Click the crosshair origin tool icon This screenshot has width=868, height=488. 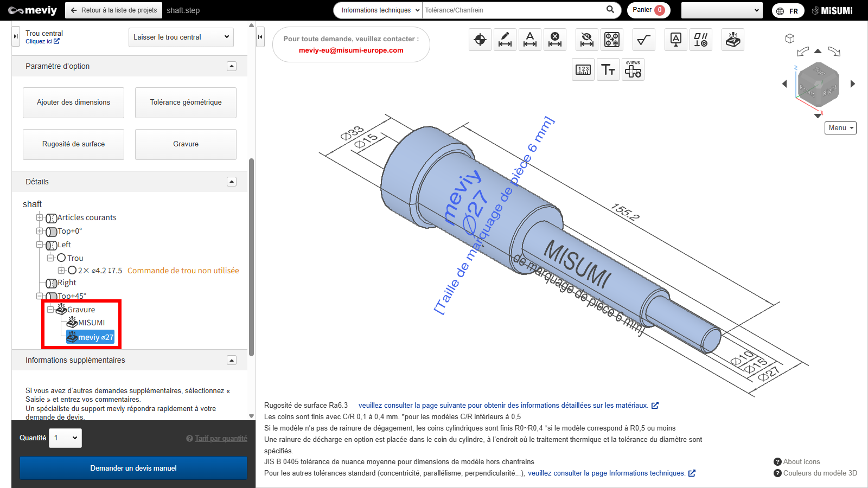[x=480, y=40]
